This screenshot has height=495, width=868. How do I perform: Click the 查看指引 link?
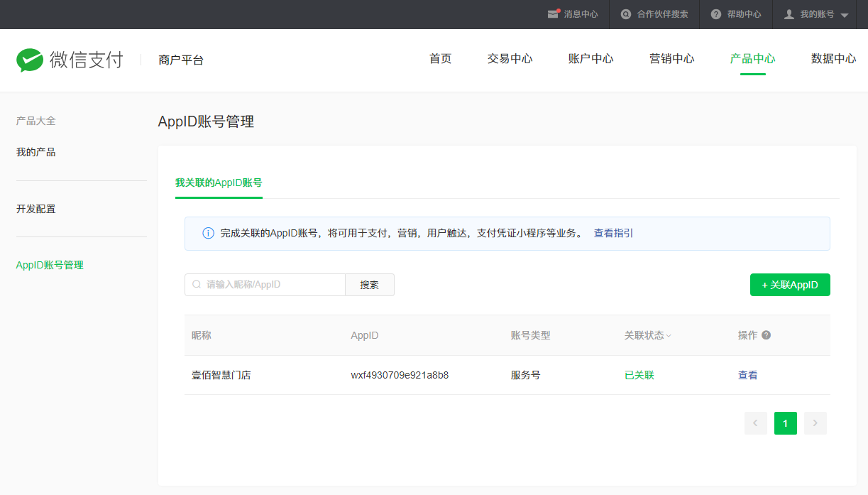pos(613,233)
